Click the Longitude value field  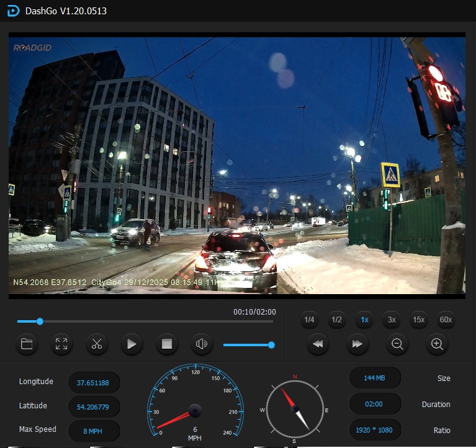click(93, 383)
